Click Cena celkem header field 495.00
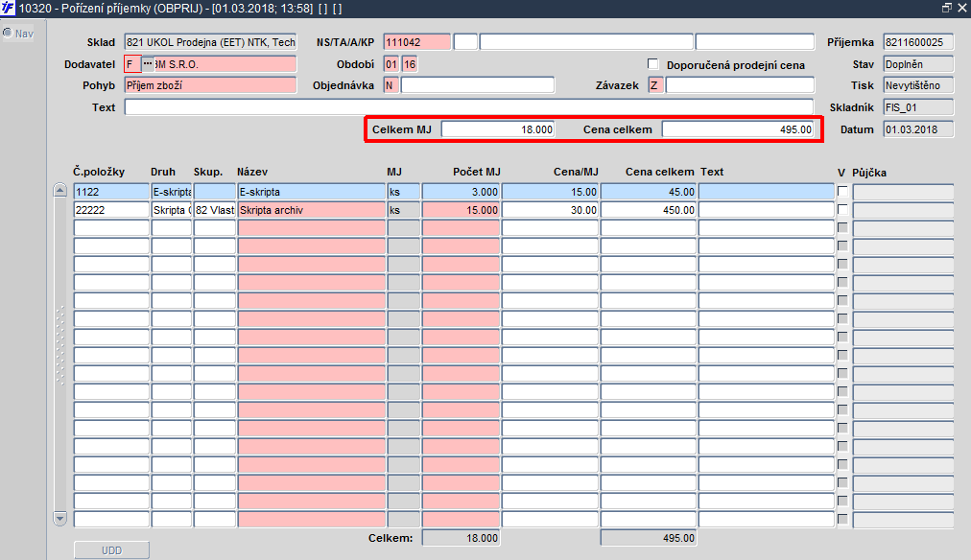Image resolution: width=971 pixels, height=560 pixels. 738,129
